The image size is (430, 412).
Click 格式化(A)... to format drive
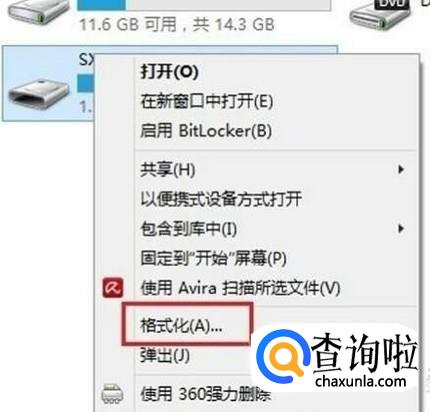point(181,325)
